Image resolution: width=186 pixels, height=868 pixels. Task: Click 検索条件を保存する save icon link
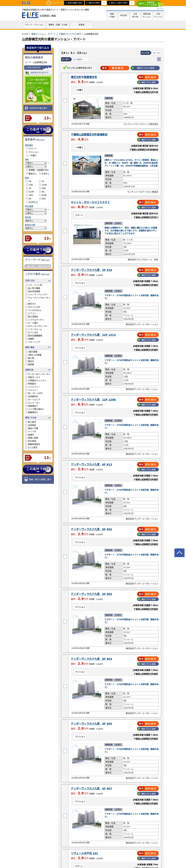pos(38,72)
